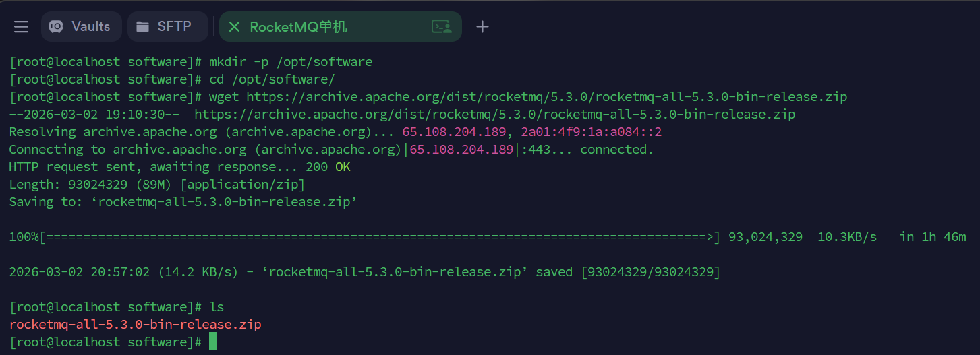This screenshot has width=980, height=355.
Task: Add a new tab with plus icon
Action: click(x=482, y=27)
